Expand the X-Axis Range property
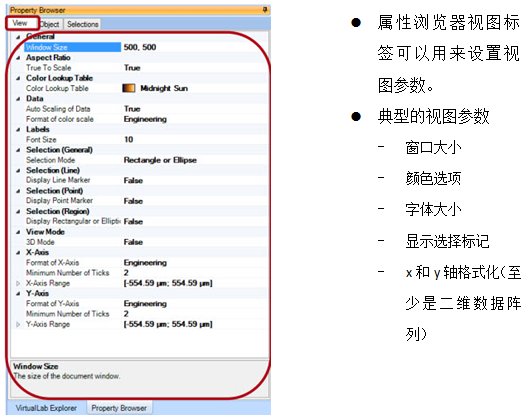The height and width of the screenshot is (417, 531). pyautogui.click(x=18, y=283)
